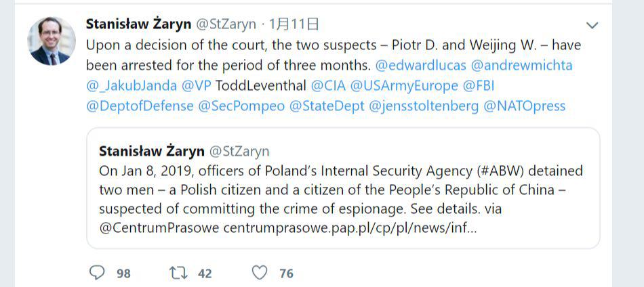Open the @jensstoltenberg mention
This screenshot has height=287, width=644.
pos(423,106)
